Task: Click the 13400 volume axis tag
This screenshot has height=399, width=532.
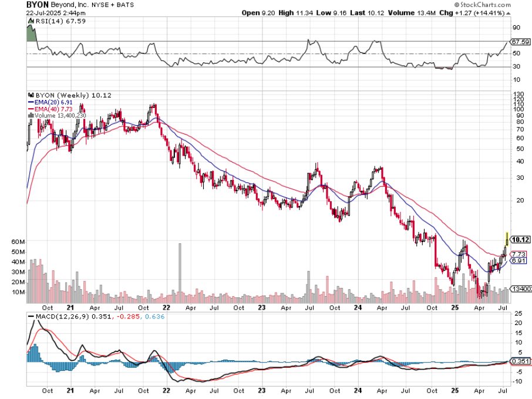Action: point(521,289)
